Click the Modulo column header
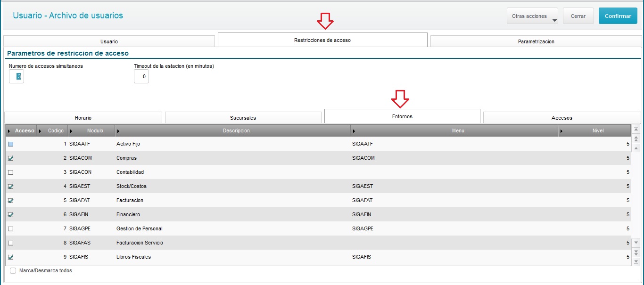The image size is (644, 285). [91, 130]
